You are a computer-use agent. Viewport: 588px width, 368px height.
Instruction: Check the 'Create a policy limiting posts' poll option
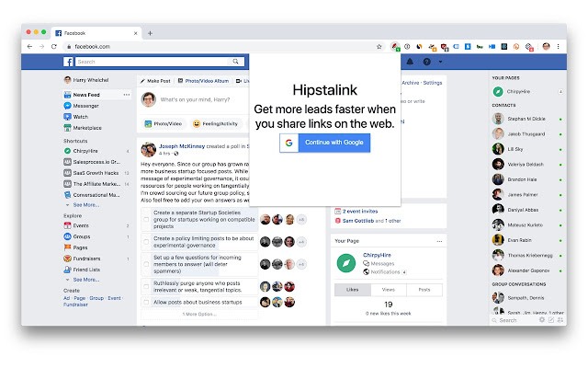146,242
